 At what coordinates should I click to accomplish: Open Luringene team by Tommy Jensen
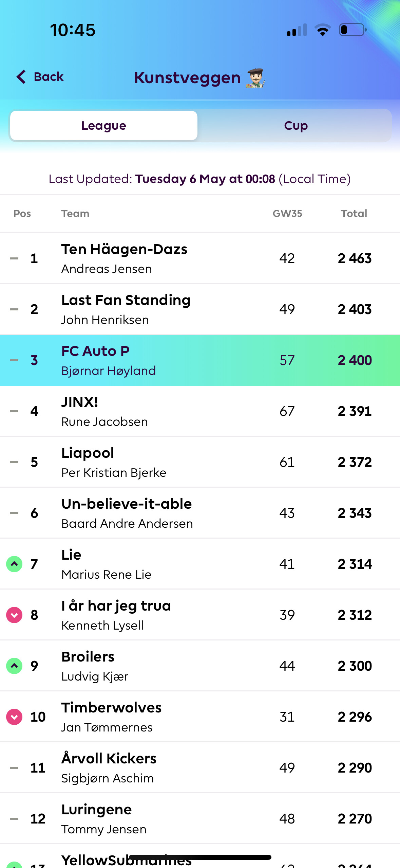(x=200, y=818)
